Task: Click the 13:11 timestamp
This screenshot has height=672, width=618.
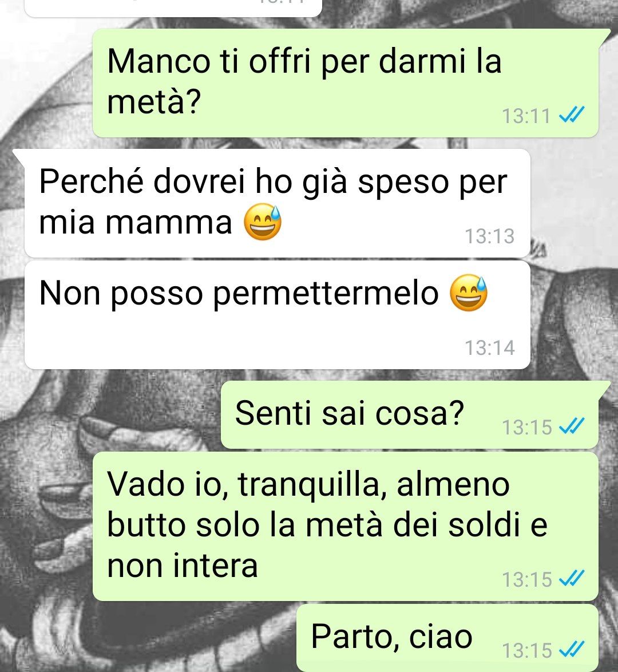Action: (526, 116)
